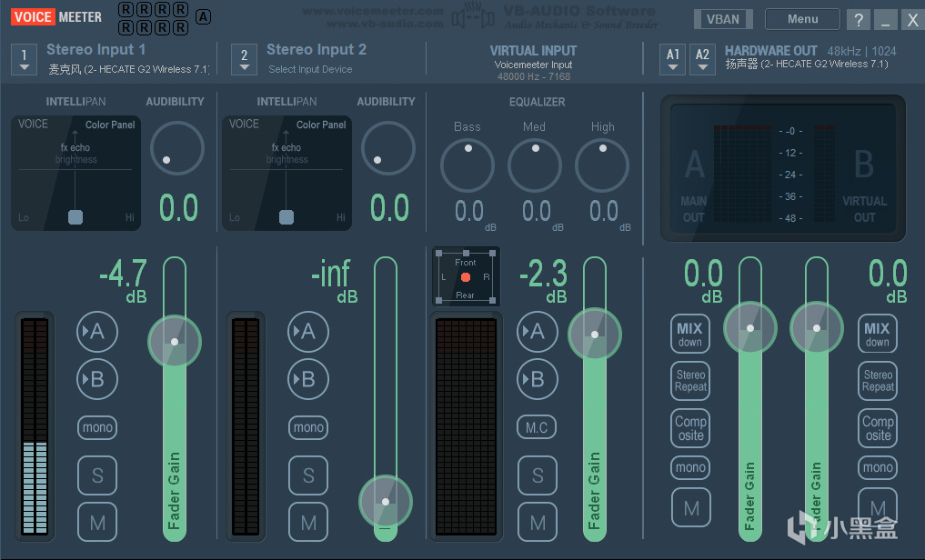Click Color Panel label on Stereo Input 2
Viewport: 925px width, 560px height.
point(321,125)
